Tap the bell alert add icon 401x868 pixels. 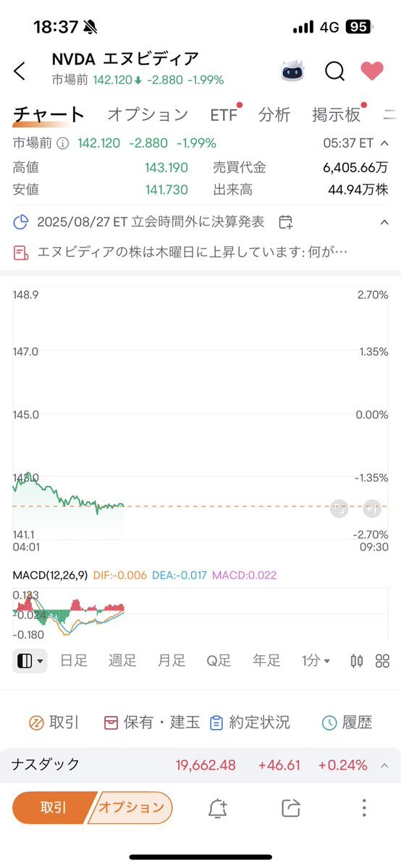click(218, 808)
